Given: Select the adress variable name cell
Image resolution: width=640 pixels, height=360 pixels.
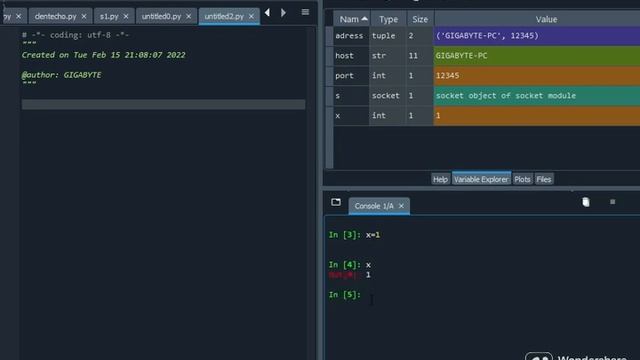Looking at the screenshot, I should click(351, 36).
